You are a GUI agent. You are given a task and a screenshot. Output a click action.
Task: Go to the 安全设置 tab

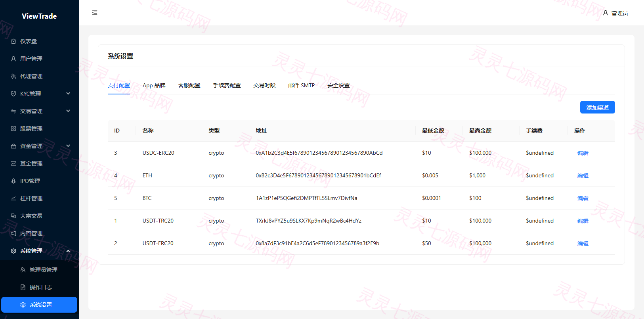pyautogui.click(x=338, y=85)
